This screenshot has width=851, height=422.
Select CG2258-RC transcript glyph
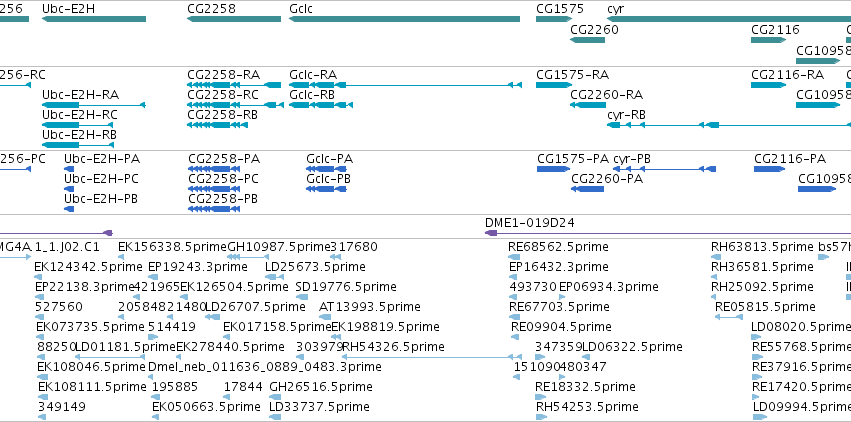click(235, 105)
